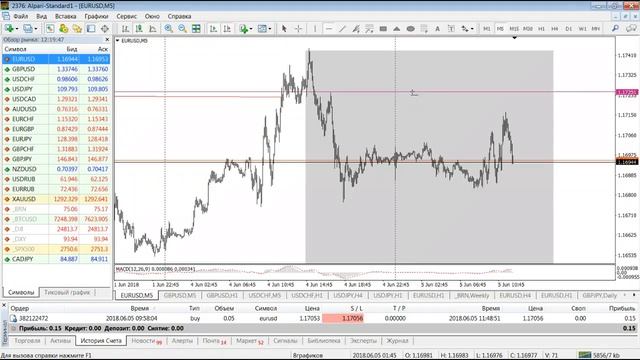
Task: Click the red S/L 1.17056 cell
Action: (343, 318)
